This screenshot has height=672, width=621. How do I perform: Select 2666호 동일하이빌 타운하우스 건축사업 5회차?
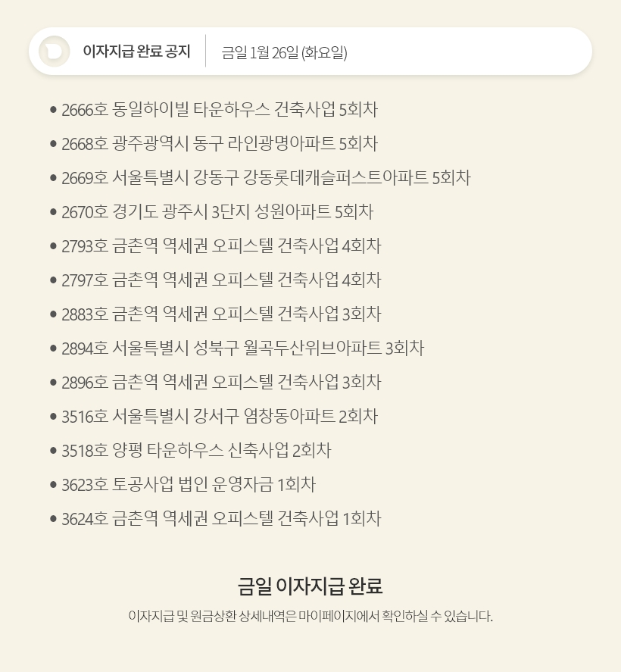[x=220, y=110]
